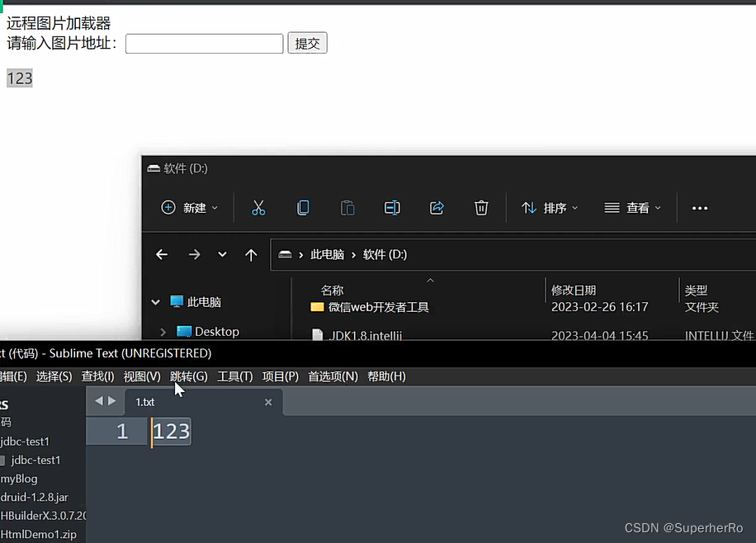Click the Delete trash icon in Explorer

tap(481, 207)
